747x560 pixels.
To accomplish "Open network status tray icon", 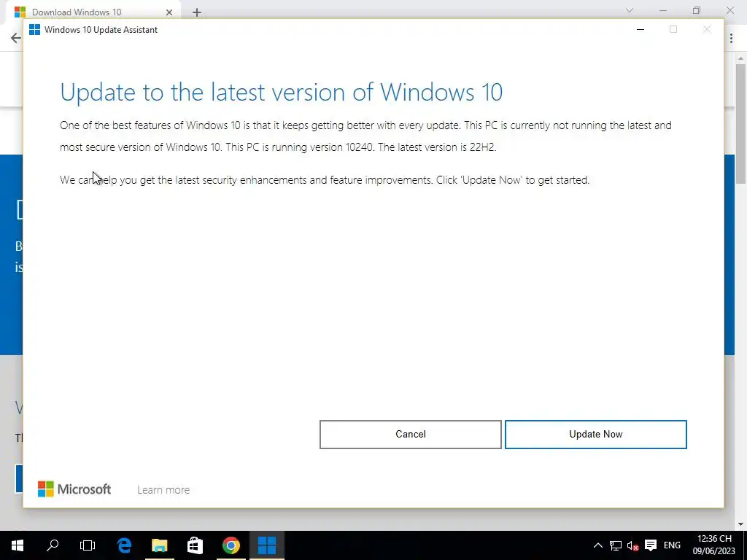I will pyautogui.click(x=616, y=545).
